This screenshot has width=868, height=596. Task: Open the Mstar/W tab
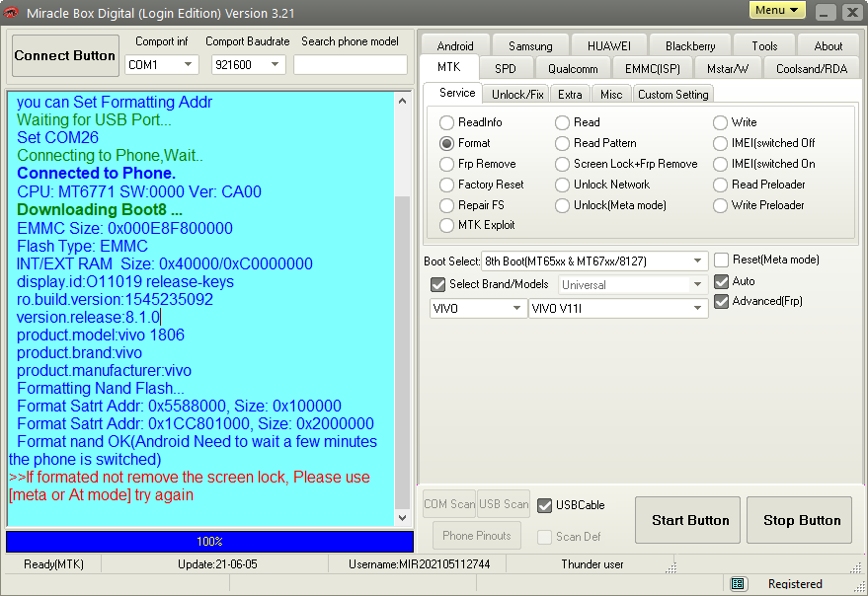coord(728,69)
